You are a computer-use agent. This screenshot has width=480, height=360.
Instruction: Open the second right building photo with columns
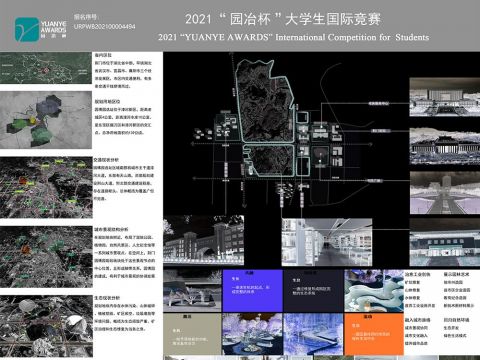click(445, 146)
